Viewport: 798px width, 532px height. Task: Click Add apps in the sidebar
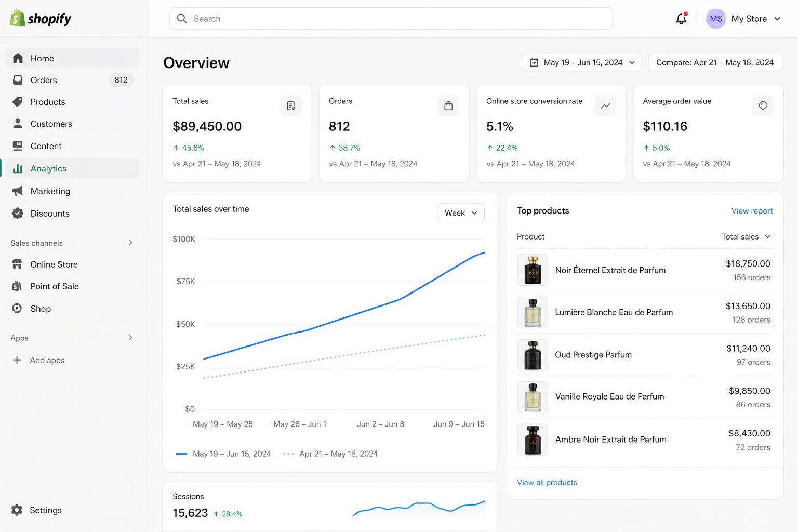[39, 360]
